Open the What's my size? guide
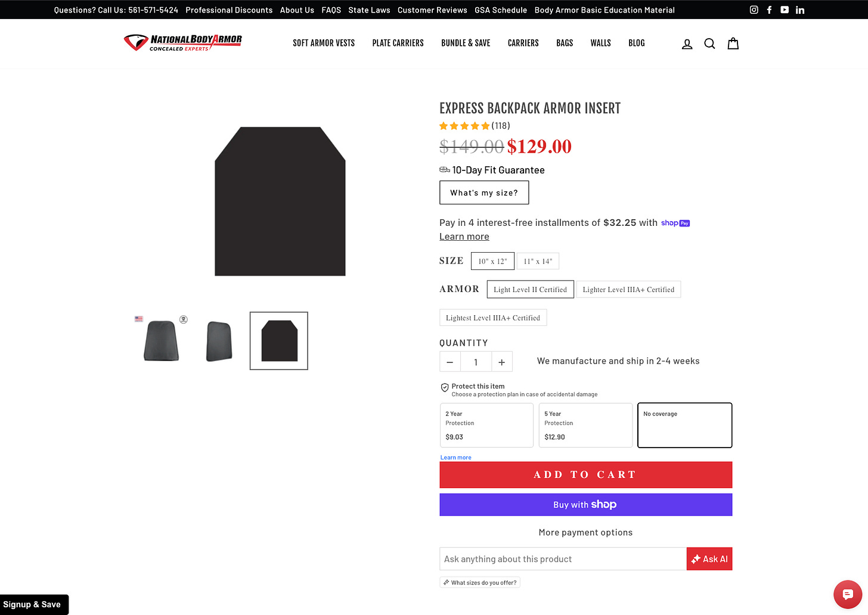Viewport: 868px width, 615px height. click(x=484, y=192)
